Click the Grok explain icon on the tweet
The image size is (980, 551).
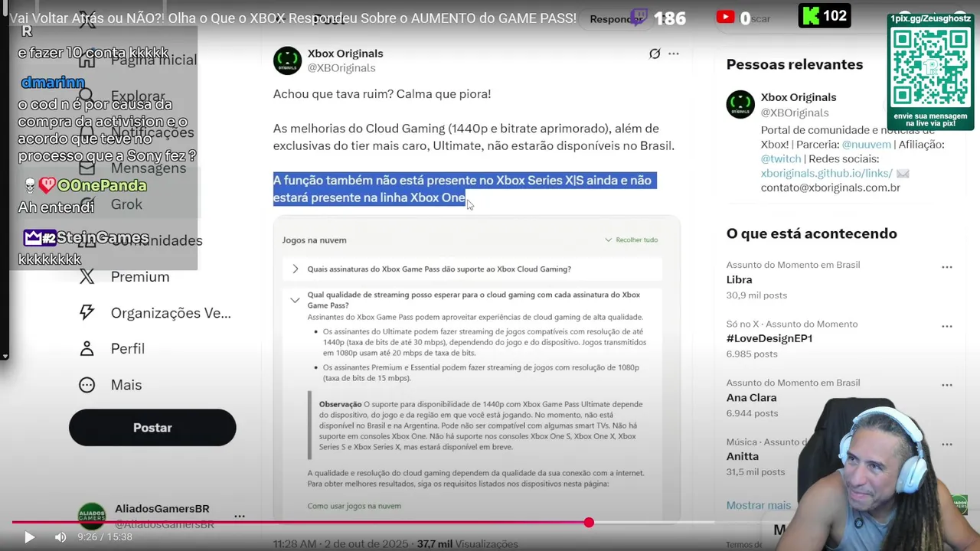pyautogui.click(x=655, y=54)
